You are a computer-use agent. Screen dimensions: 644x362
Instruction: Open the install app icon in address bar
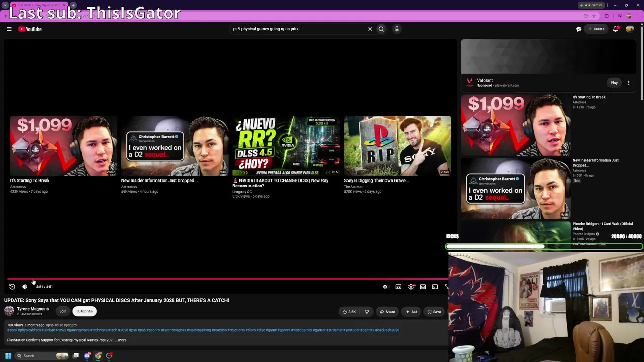point(586,16)
